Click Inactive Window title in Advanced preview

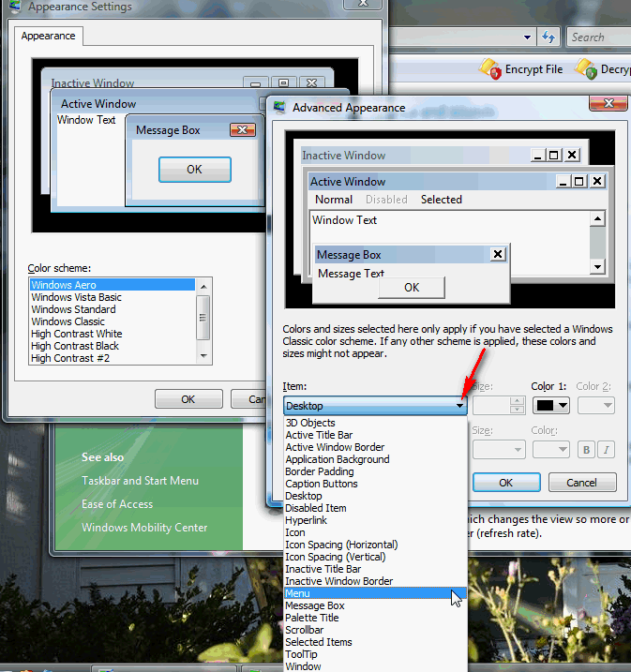pos(344,156)
